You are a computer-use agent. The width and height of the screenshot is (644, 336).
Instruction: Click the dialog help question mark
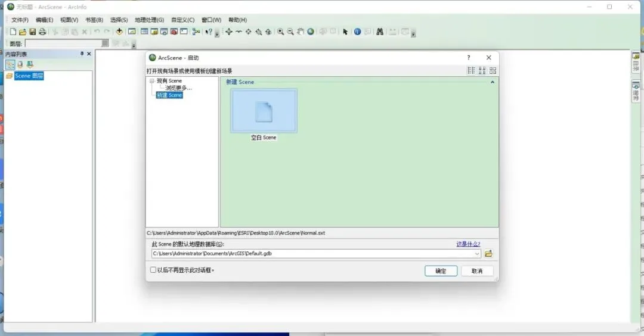[469, 57]
